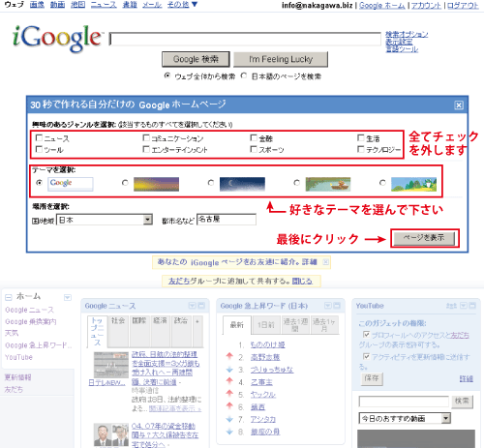Image resolution: width=484 pixels, height=448 pixels.
Task: Click the ログアウト logout link
Action: (x=463, y=6)
